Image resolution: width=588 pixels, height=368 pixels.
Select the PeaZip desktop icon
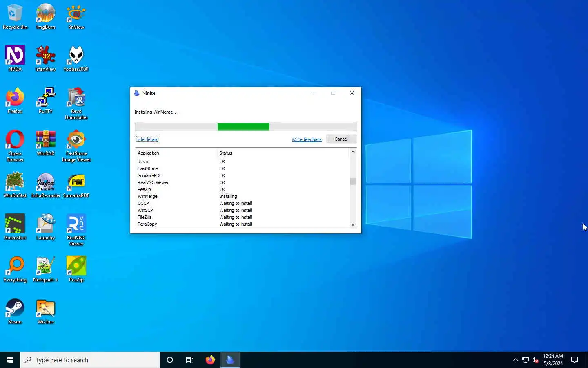tap(76, 269)
